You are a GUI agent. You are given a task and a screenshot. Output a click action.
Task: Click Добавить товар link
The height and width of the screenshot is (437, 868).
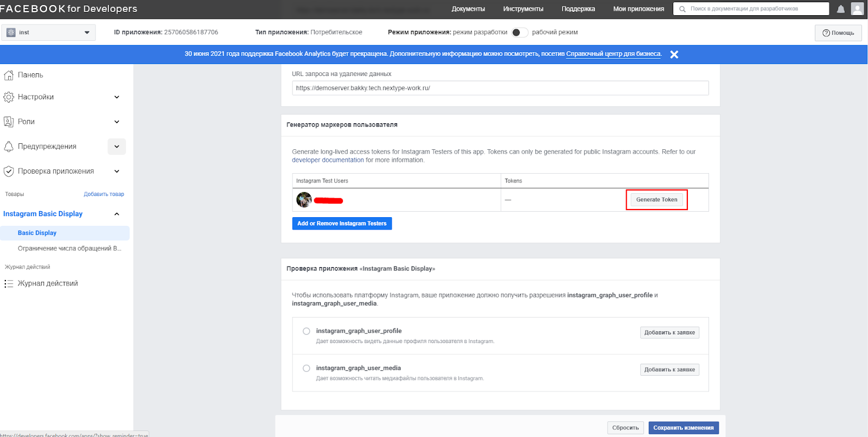pyautogui.click(x=104, y=194)
